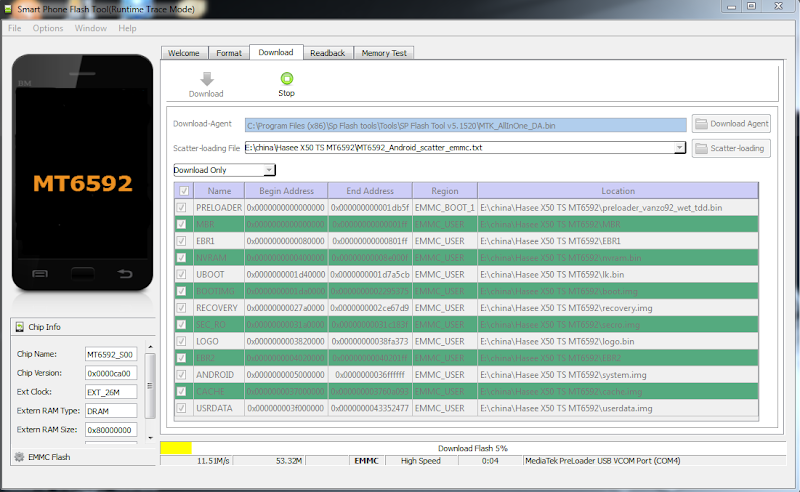The width and height of the screenshot is (800, 492).
Task: Click the Extern RAM Size field 0x80000000
Action: [111, 430]
